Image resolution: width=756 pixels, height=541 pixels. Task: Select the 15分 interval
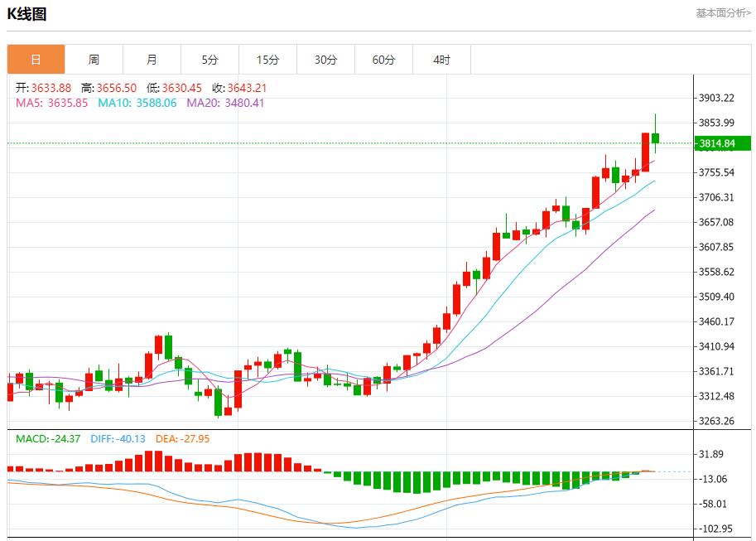click(267, 59)
